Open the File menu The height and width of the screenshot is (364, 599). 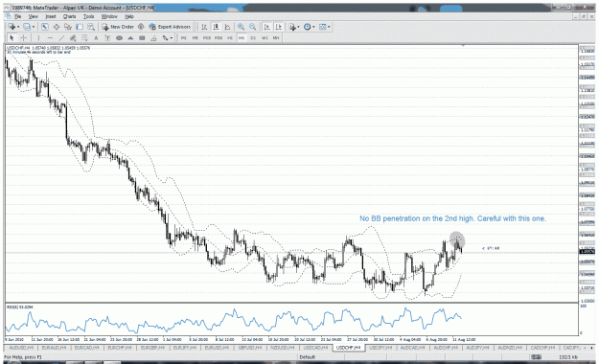(x=18, y=16)
